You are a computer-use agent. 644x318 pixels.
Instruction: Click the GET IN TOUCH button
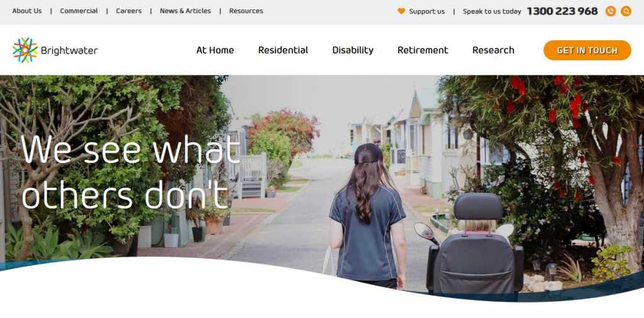[587, 50]
